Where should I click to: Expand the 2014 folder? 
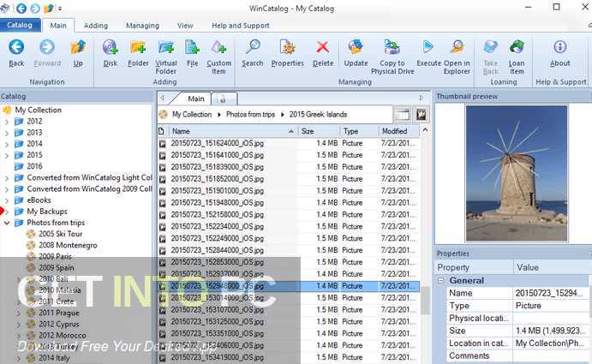coord(7,144)
